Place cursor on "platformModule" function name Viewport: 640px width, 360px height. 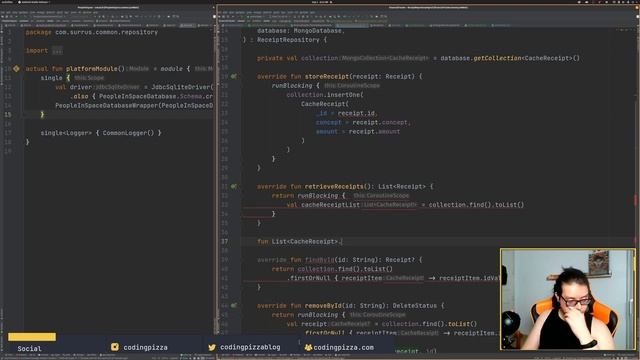point(92,69)
